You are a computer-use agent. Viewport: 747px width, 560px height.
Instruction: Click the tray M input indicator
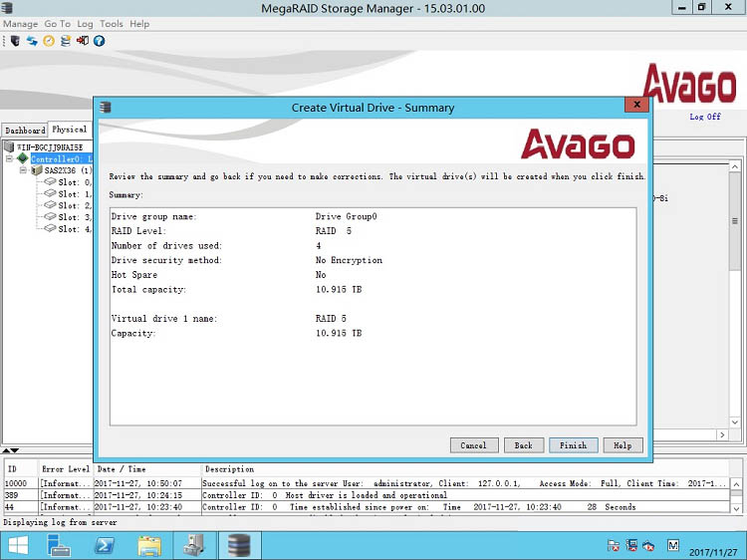673,546
